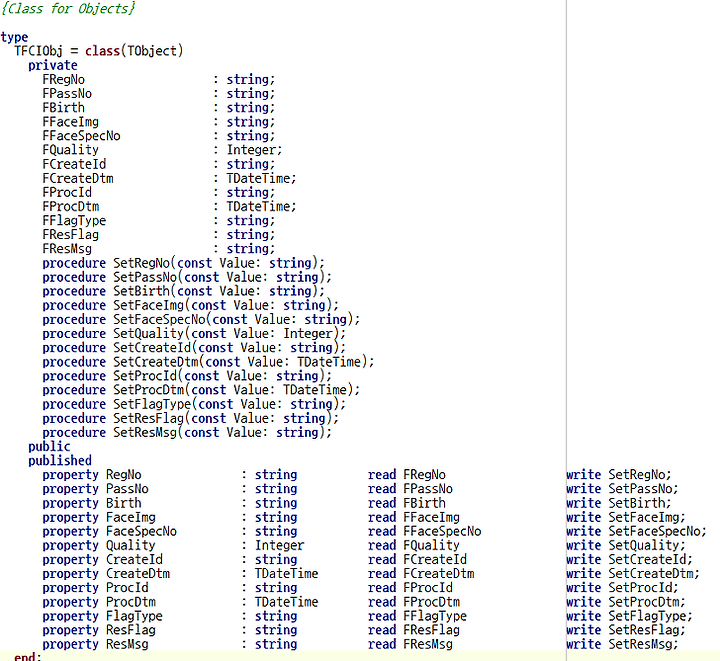The height and width of the screenshot is (661, 720).
Task: Click "read FCreateDtm" in property line
Action: (x=421, y=574)
